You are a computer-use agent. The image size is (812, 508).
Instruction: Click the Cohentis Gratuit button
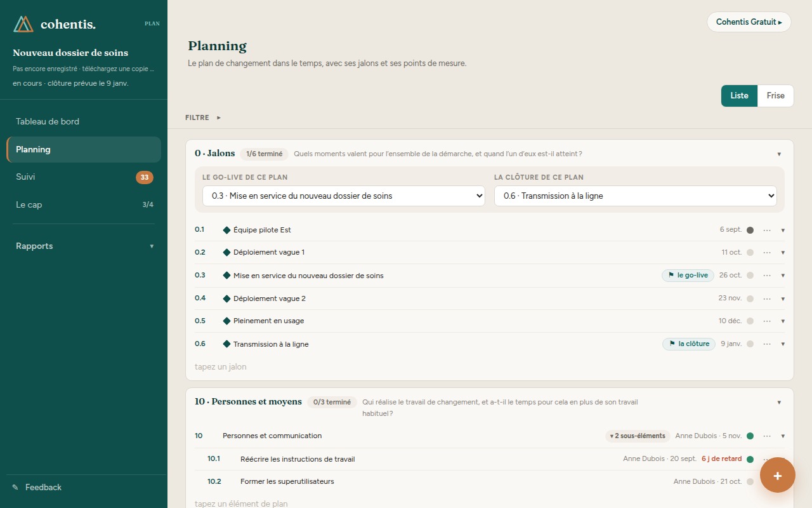click(749, 22)
